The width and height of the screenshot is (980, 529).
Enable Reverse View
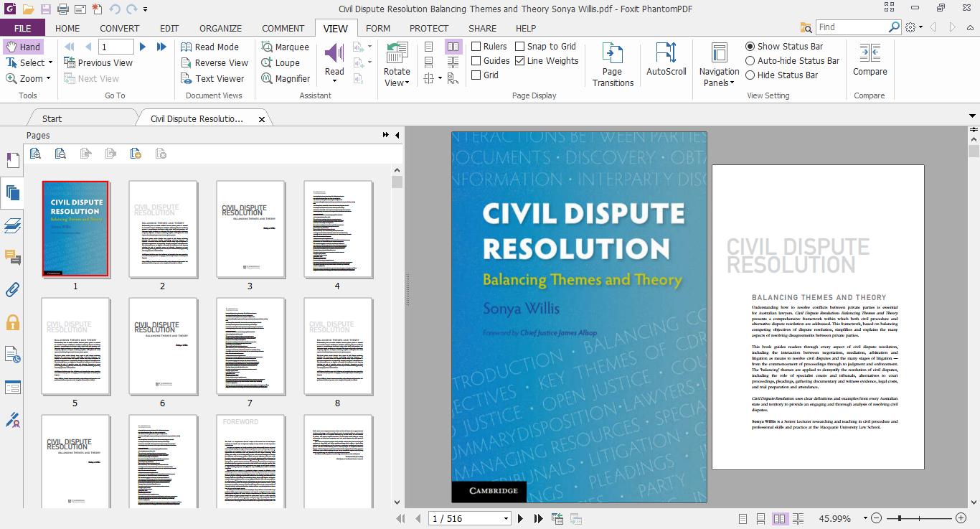coord(214,62)
